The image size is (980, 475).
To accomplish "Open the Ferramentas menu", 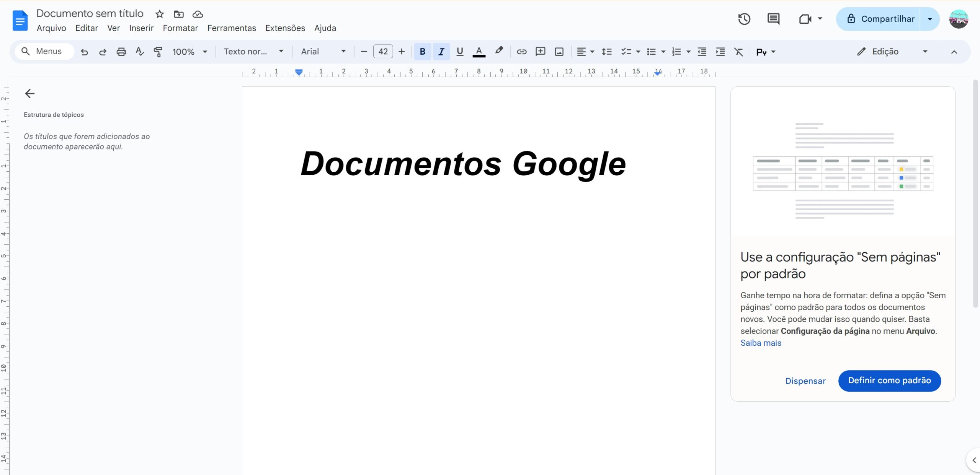I will point(232,28).
